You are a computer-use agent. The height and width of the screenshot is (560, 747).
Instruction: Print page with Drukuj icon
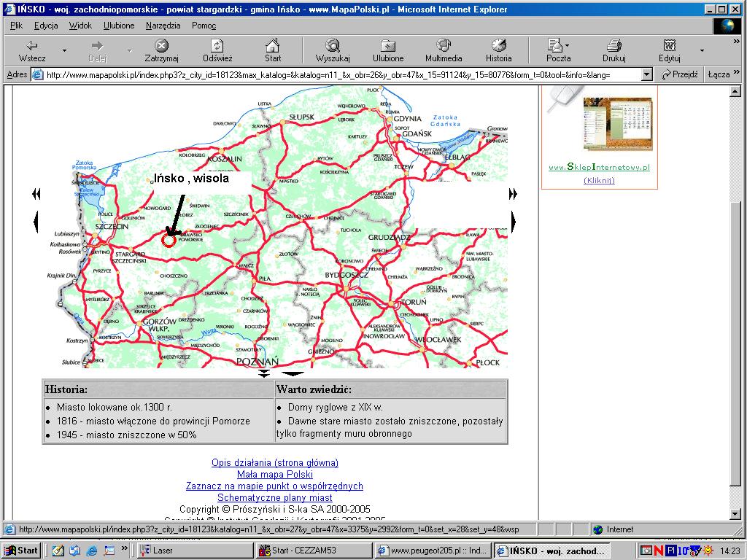point(614,46)
